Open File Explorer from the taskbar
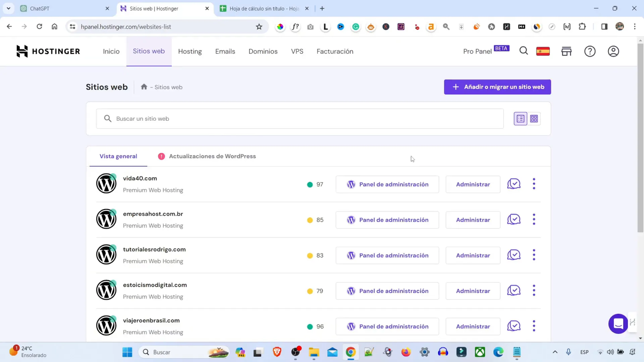644x362 pixels. (314, 352)
